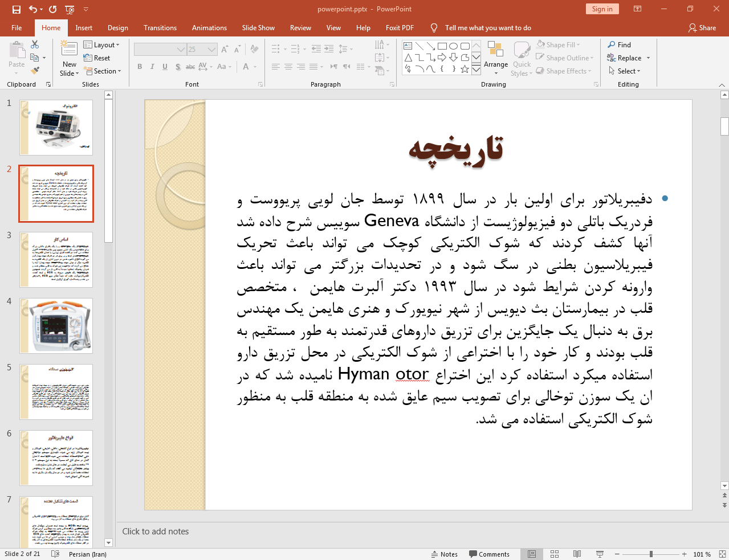Click the Find button
The width and height of the screenshot is (729, 560).
620,45
